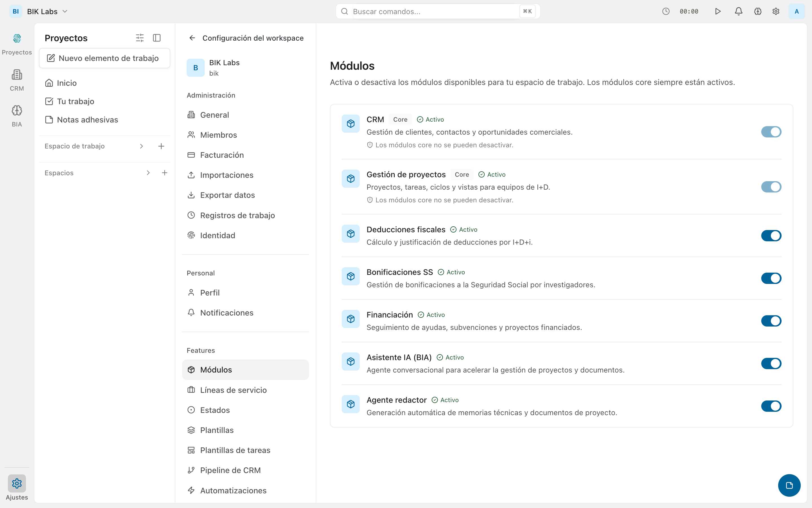
Task: Click the Activo status on Financiación
Action: point(431,315)
